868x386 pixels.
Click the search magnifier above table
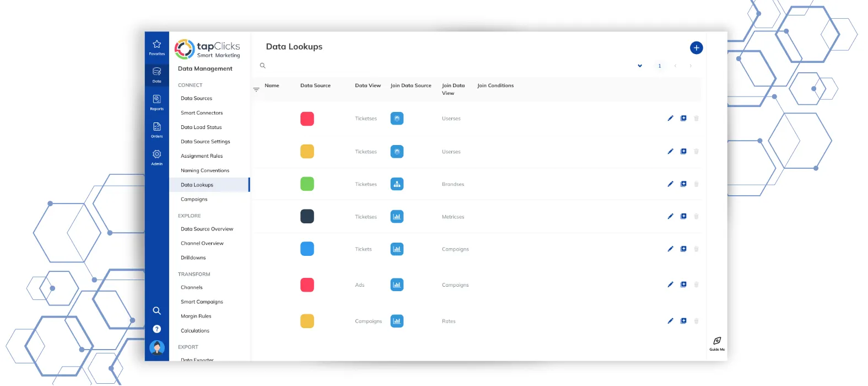[263, 66]
